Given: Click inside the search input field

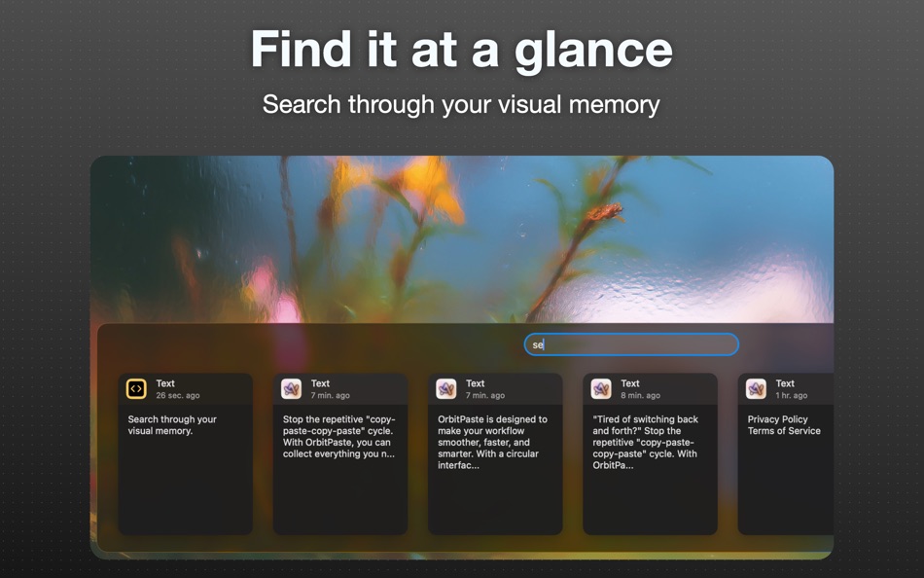Looking at the screenshot, I should point(630,344).
